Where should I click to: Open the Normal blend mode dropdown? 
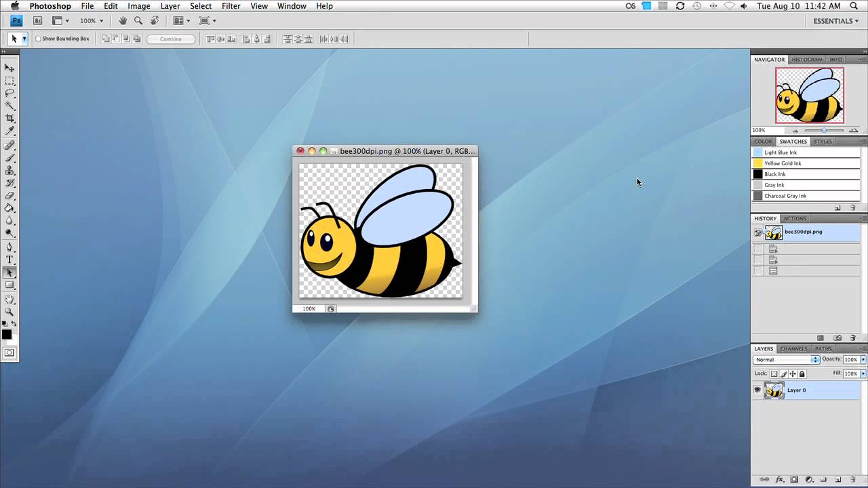787,359
